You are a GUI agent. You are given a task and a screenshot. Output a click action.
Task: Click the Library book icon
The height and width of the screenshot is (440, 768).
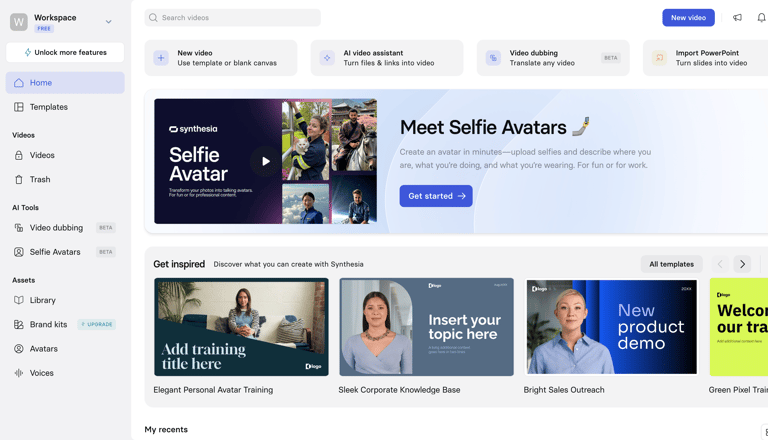tap(19, 300)
